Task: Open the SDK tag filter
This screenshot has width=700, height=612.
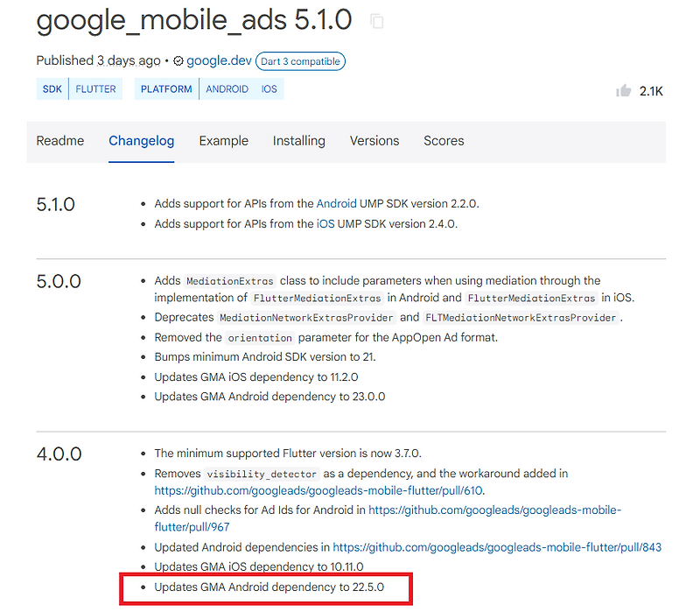Action: click(52, 88)
